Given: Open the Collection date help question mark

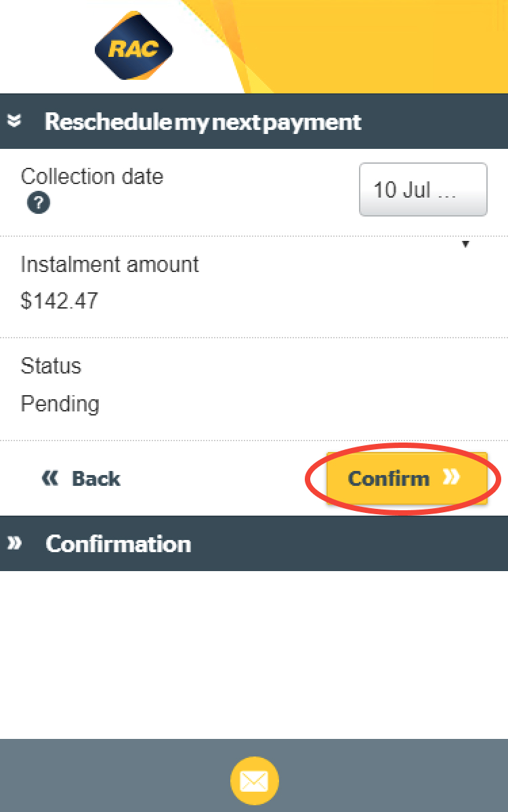Looking at the screenshot, I should point(39,202).
